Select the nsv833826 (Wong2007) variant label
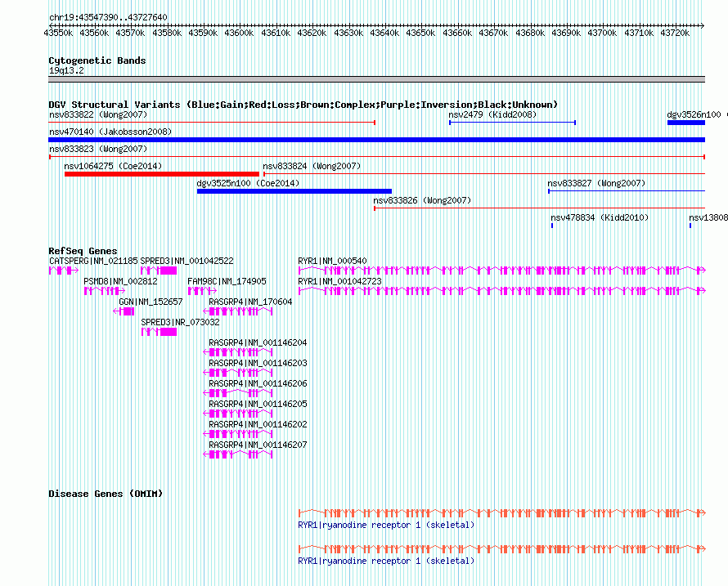 point(422,200)
